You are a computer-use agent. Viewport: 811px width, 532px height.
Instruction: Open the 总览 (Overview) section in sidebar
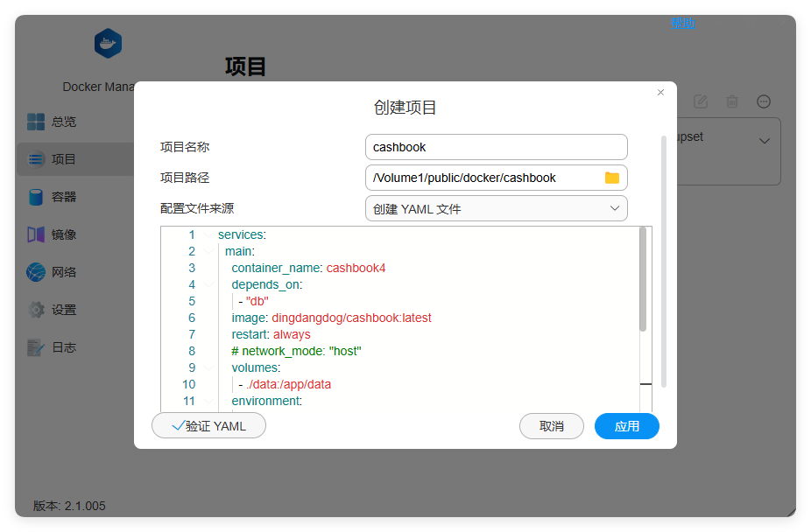click(56, 121)
